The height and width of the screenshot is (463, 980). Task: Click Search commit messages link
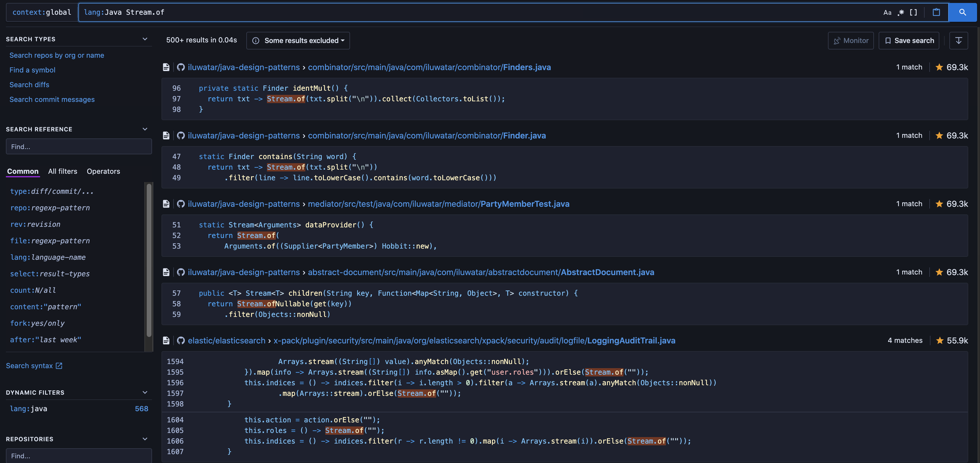[x=52, y=99]
